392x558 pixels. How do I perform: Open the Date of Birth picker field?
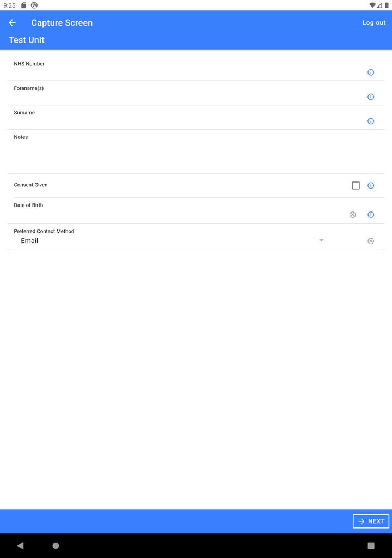click(174, 215)
